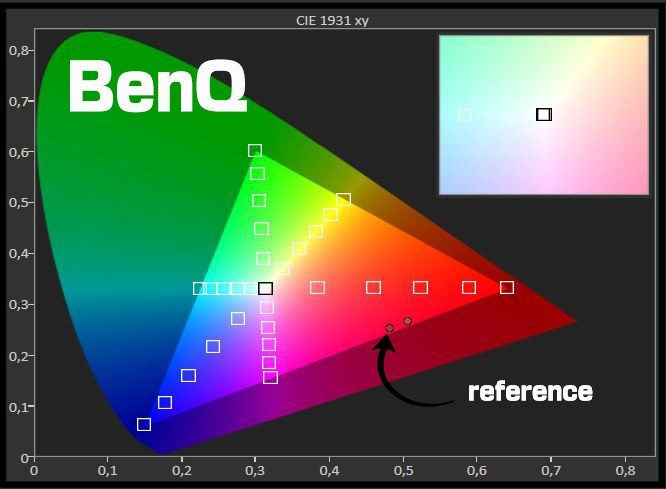Click the faint cyan square in the inset zoom panel
This screenshot has width=666, height=489.
(x=465, y=115)
